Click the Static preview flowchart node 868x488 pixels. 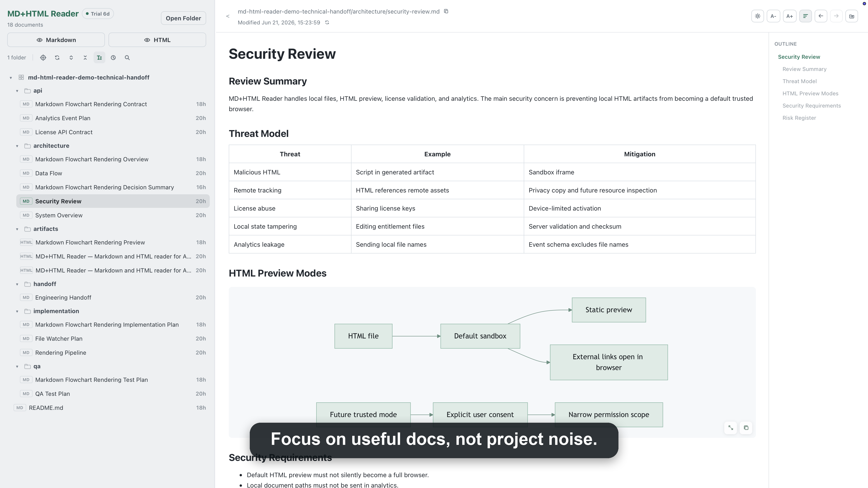pyautogui.click(x=609, y=310)
